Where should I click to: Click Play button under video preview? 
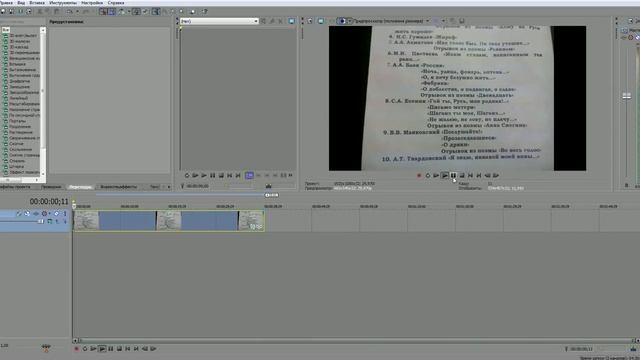pos(444,176)
